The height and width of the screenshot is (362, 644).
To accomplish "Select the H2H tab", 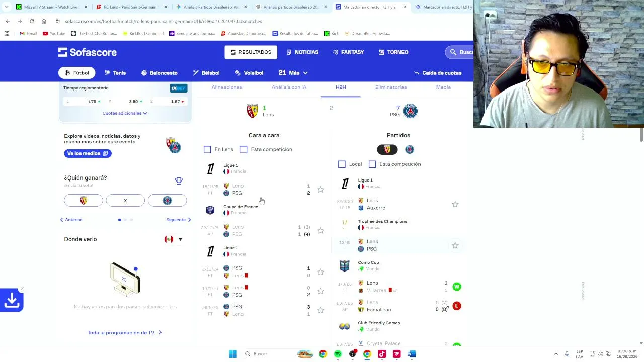I will pos(341,87).
